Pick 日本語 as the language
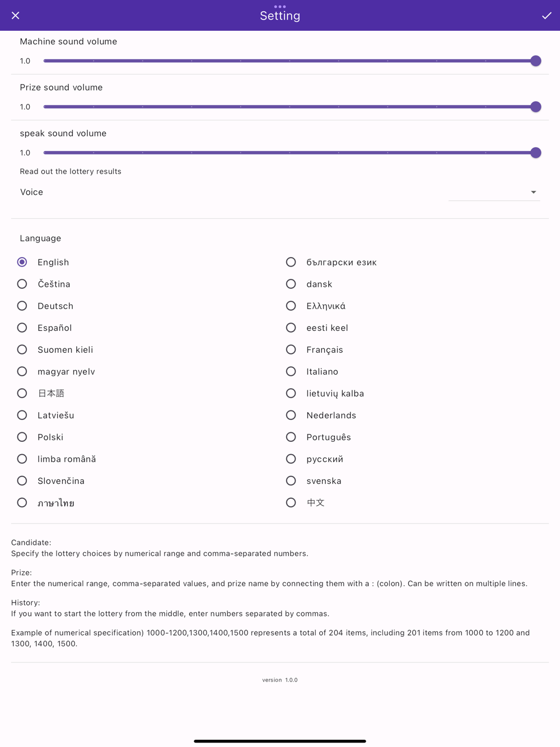This screenshot has height=747, width=560. (x=22, y=393)
